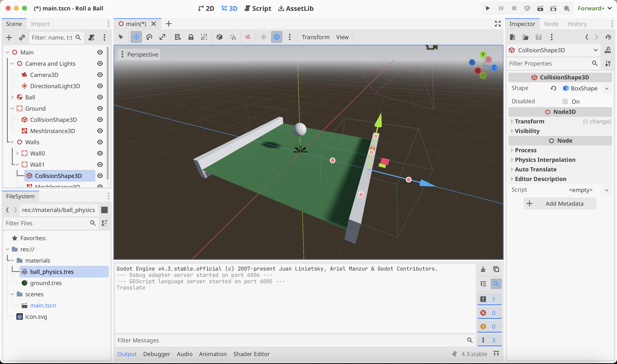Click the lock selected node icon
This screenshot has height=364, width=617.
coord(191,37)
